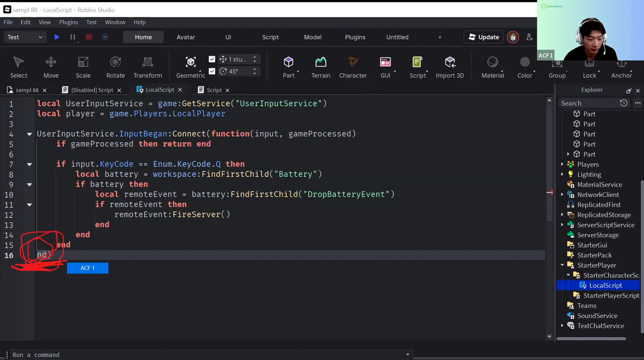This screenshot has width=644, height=360.
Task: Click the Update button
Action: tap(483, 37)
